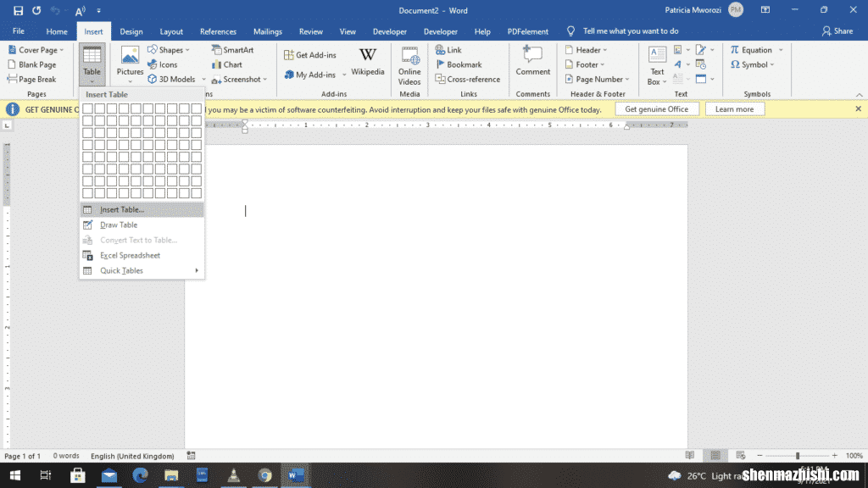The width and height of the screenshot is (868, 488).
Task: Switch to the Mailings tab
Action: 267,31
